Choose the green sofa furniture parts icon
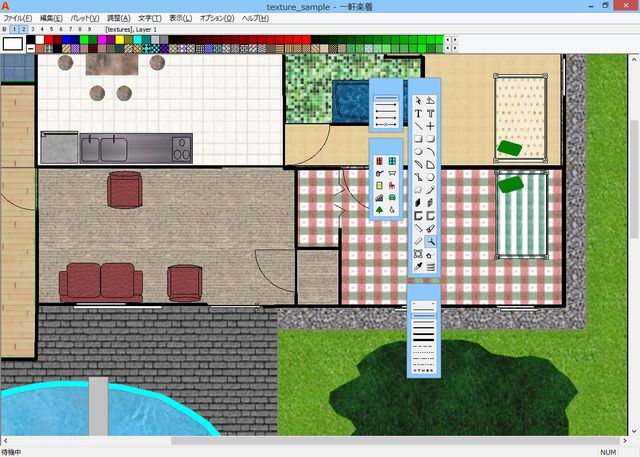The image size is (640, 457). 392,197
